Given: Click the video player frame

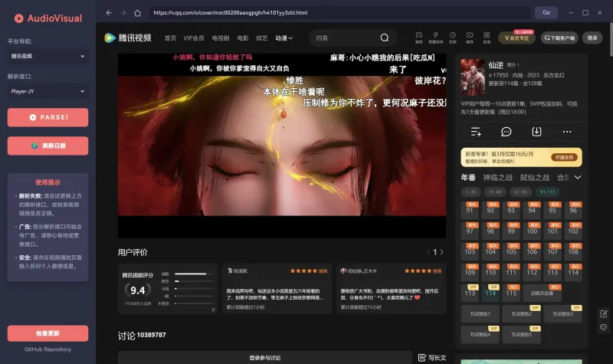Looking at the screenshot, I should [282, 146].
